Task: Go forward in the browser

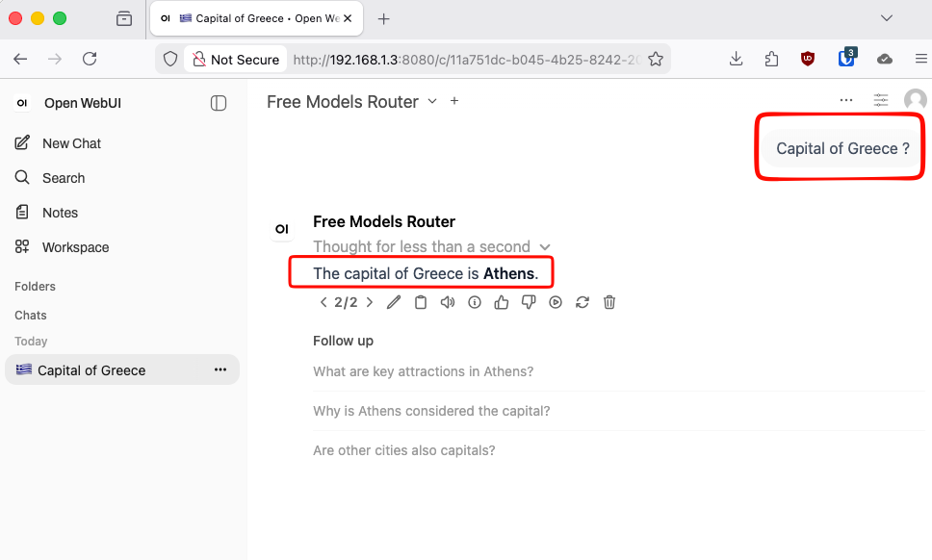Action: (x=55, y=59)
